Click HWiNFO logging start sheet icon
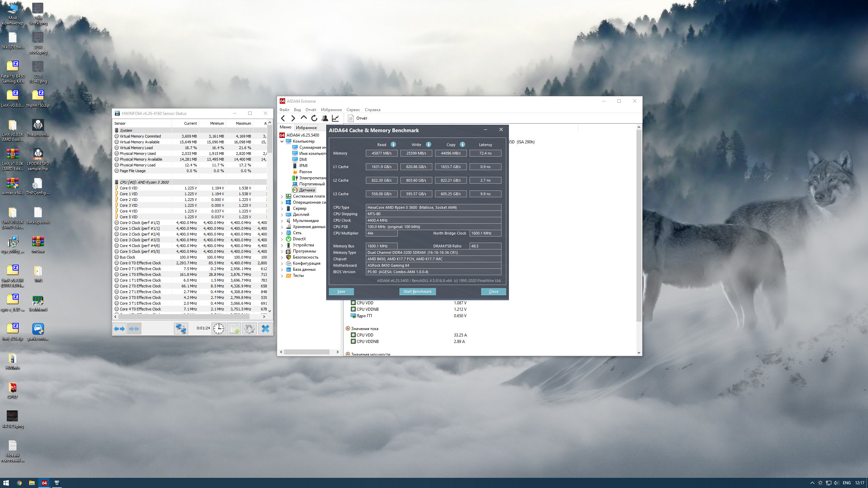The height and width of the screenshot is (488, 868). 234,329
